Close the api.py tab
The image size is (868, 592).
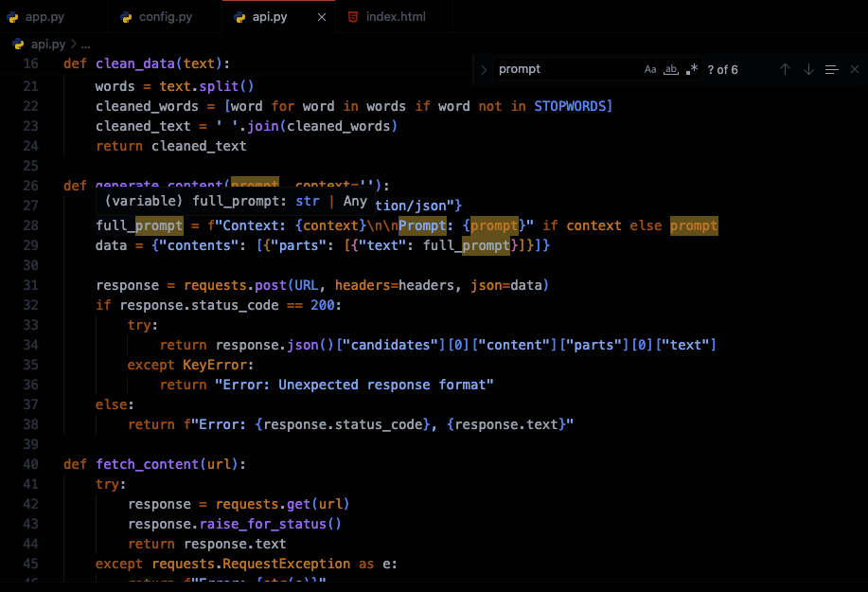322,17
